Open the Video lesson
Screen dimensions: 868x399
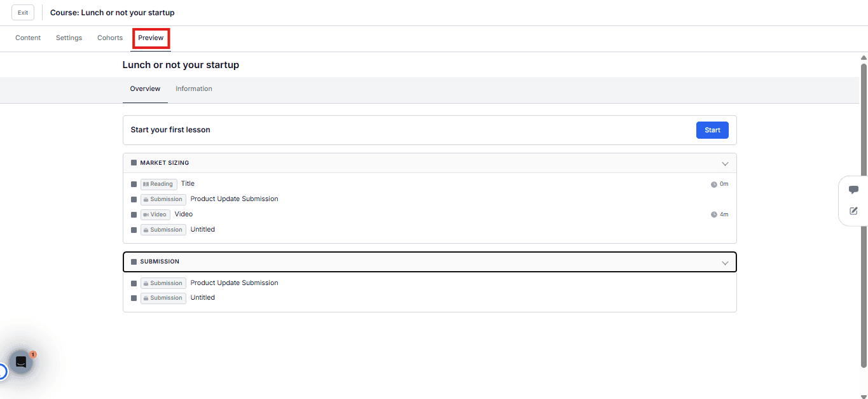(x=184, y=214)
